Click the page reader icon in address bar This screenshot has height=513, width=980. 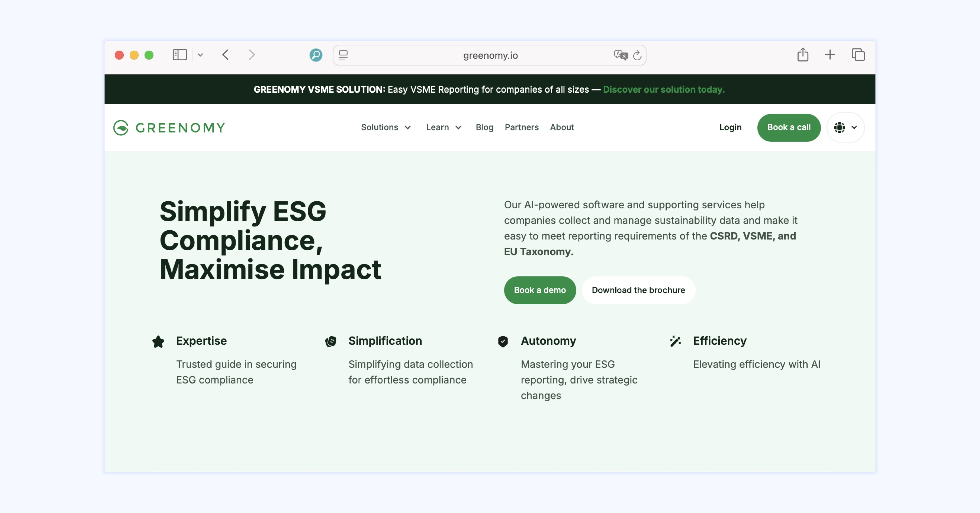(x=343, y=55)
